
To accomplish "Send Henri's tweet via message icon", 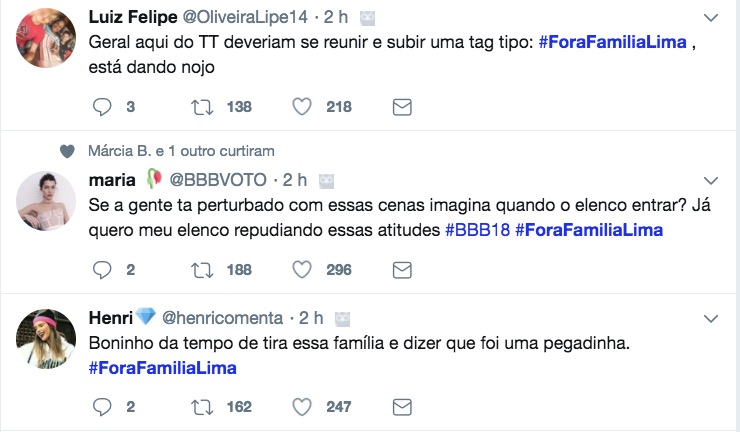I will 401,407.
